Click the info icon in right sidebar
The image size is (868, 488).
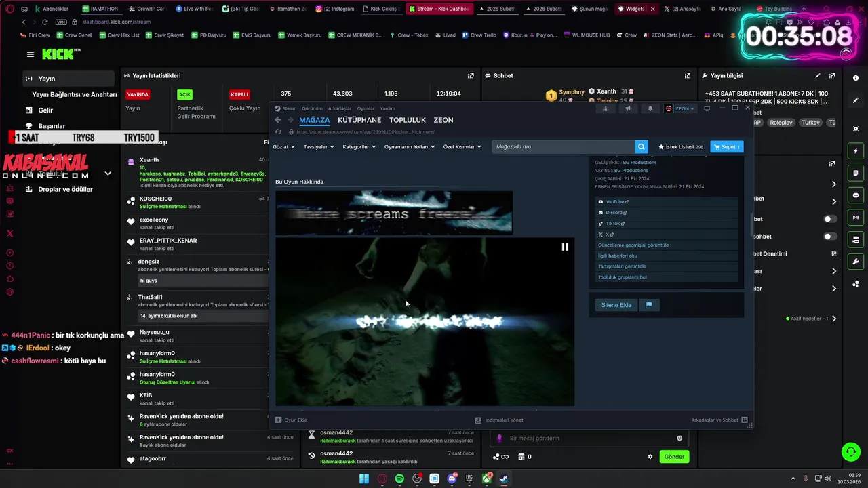coord(856,78)
